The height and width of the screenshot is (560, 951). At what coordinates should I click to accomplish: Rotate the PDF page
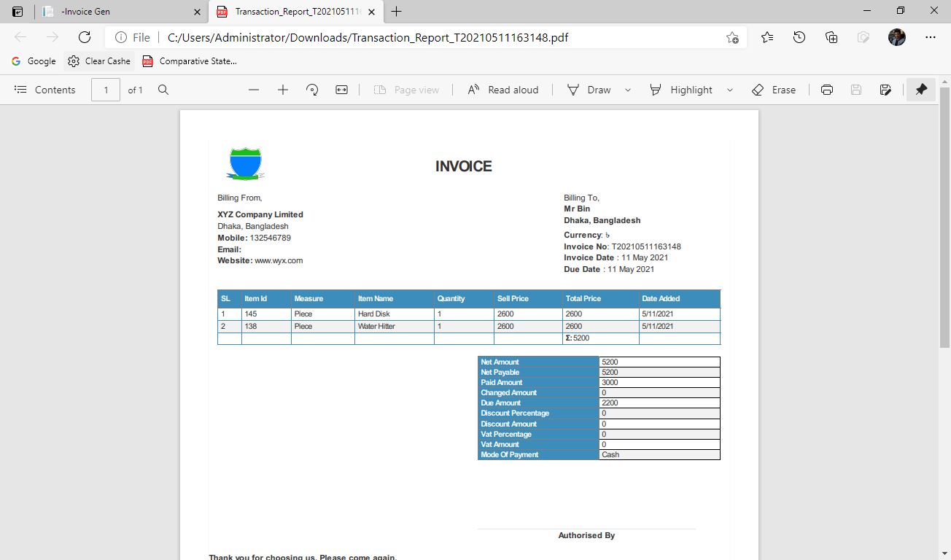[311, 89]
